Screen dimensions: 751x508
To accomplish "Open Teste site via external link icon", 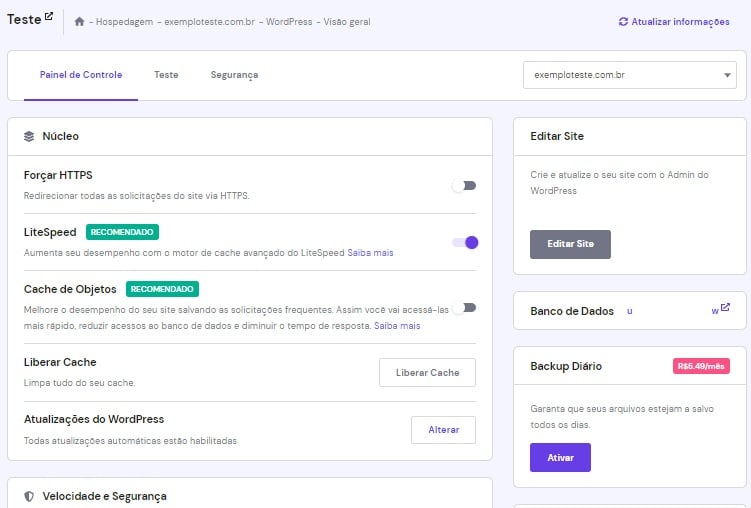I will tap(48, 16).
